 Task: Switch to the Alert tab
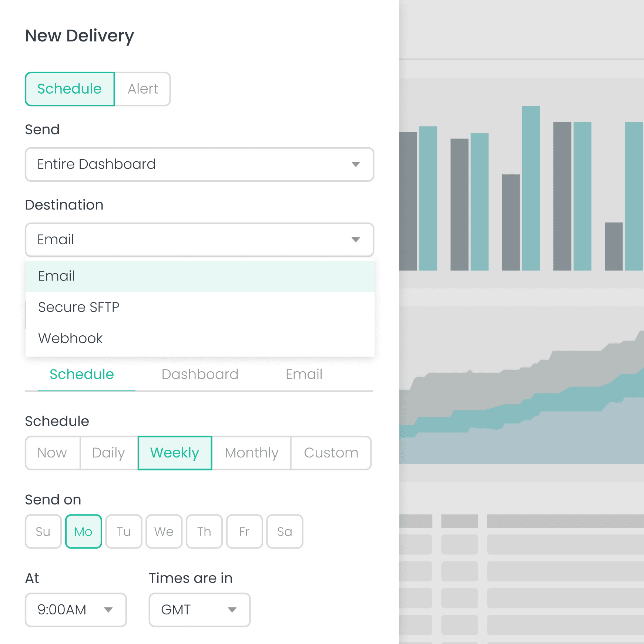click(x=143, y=89)
